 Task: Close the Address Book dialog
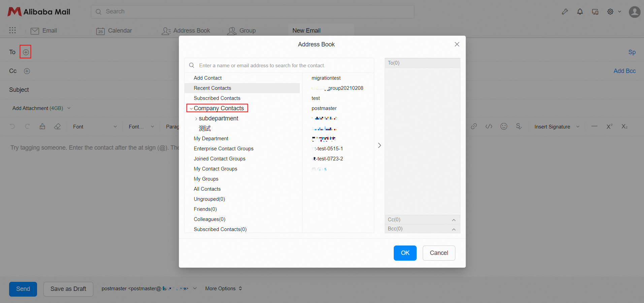pyautogui.click(x=457, y=44)
